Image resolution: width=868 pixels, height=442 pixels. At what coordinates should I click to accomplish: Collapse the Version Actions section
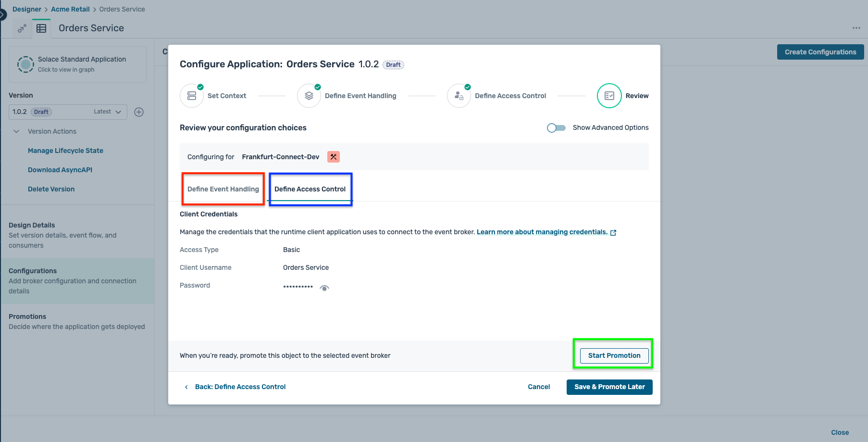click(x=16, y=131)
